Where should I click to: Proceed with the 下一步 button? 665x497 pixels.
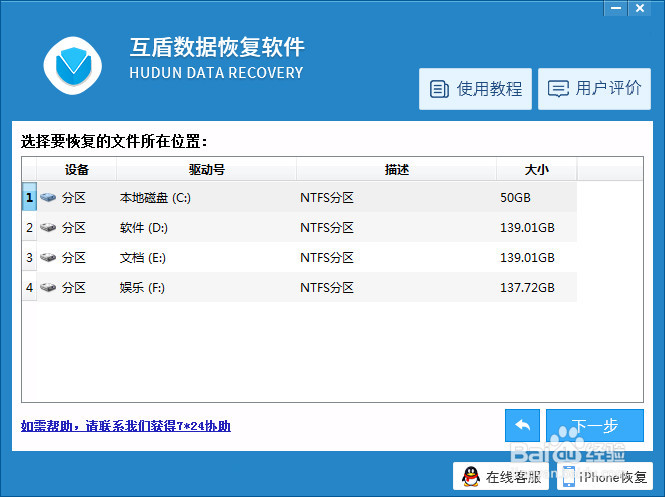tap(595, 425)
